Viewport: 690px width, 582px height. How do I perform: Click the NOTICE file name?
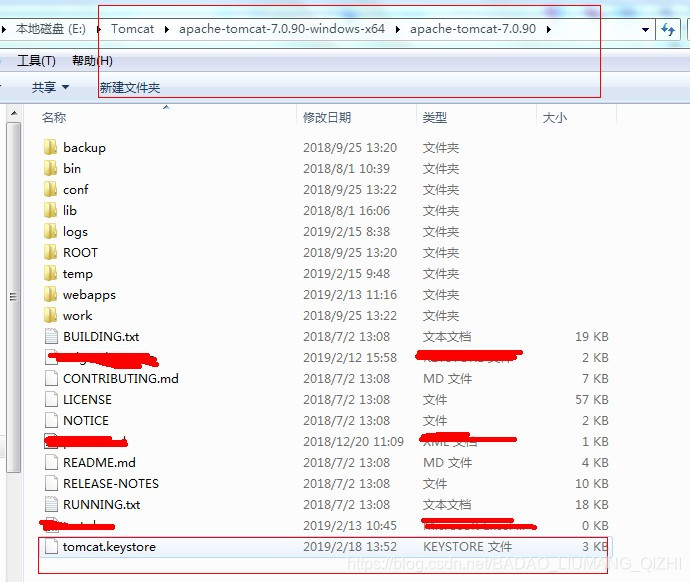pos(86,421)
